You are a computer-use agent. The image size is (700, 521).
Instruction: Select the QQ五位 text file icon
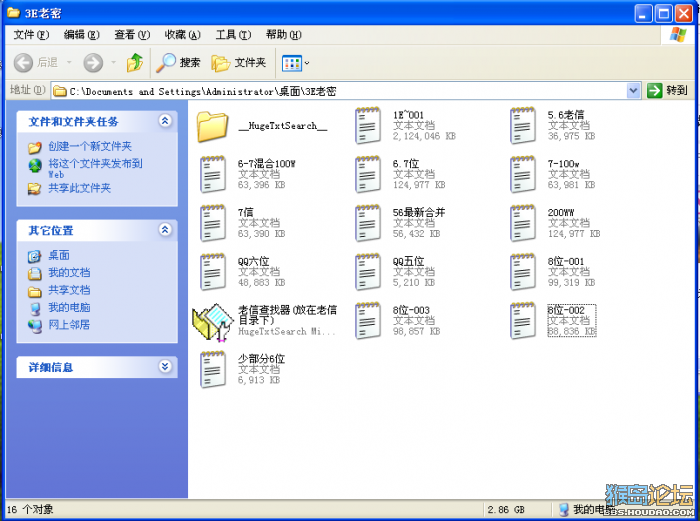coord(368,271)
